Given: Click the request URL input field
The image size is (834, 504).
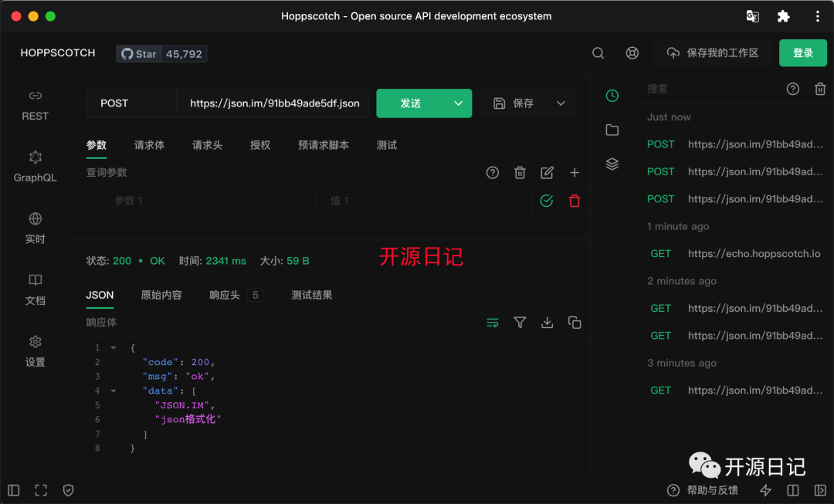Looking at the screenshot, I should 273,103.
